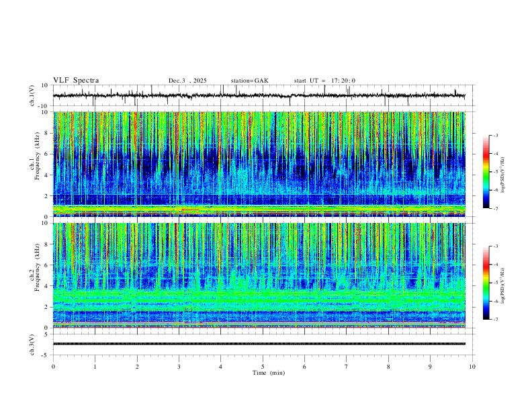532x411 pixels.
Task: Click time-axis tick label "10"
Action: (472, 367)
